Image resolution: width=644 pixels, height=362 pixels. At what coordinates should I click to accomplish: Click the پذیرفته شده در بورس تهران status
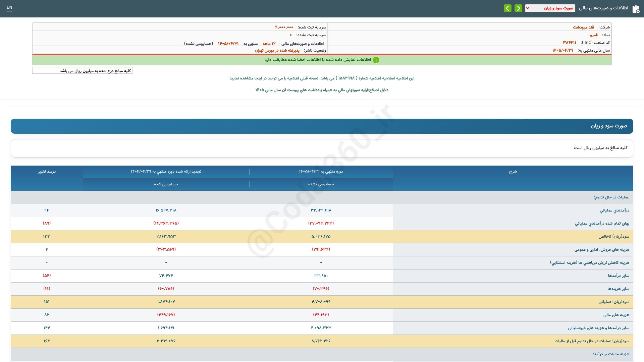[277, 50]
